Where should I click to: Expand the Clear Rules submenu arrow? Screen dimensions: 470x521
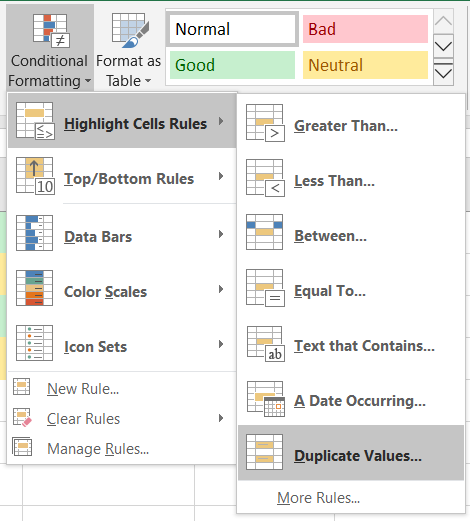[221, 418]
